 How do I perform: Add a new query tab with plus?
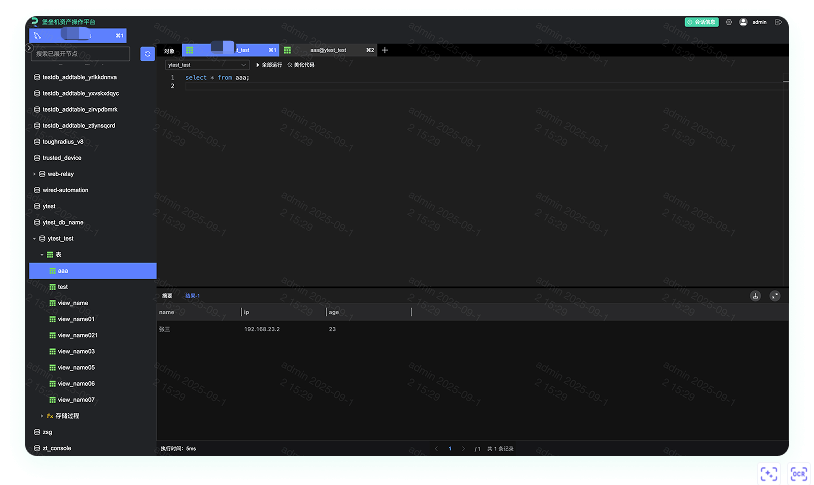pyautogui.click(x=385, y=50)
